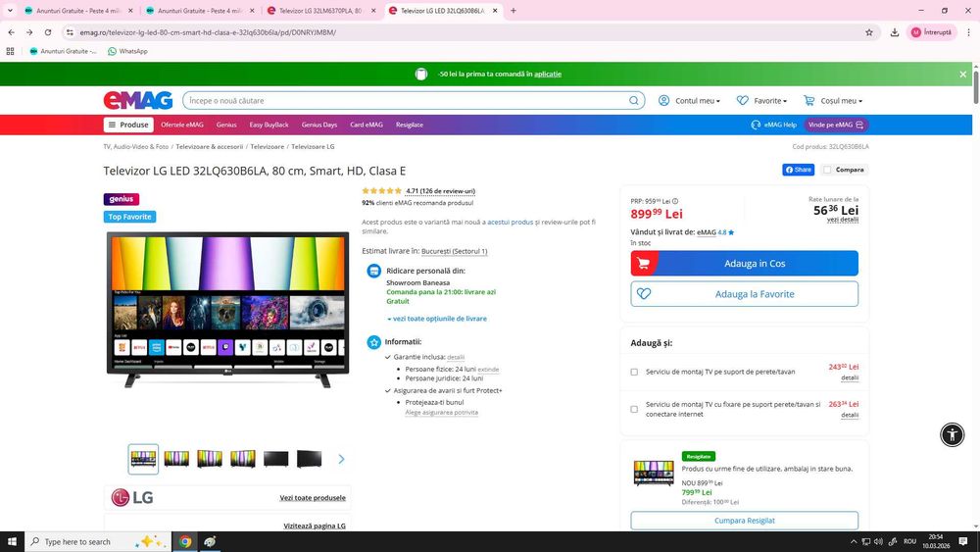Open Chrome apps grid icon
Screen dimensions: 980x552
click(10, 51)
